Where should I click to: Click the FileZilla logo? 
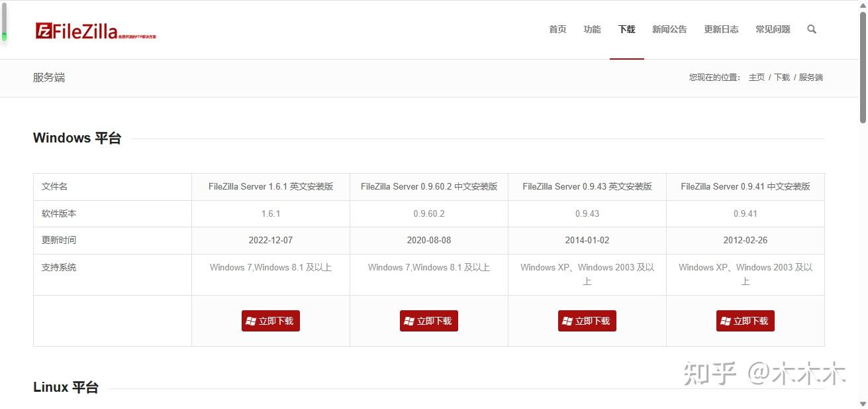[96, 30]
